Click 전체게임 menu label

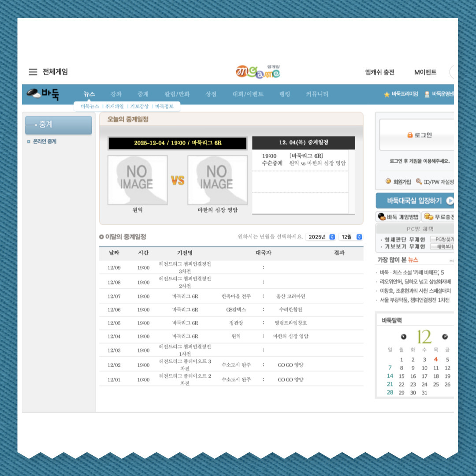click(55, 72)
